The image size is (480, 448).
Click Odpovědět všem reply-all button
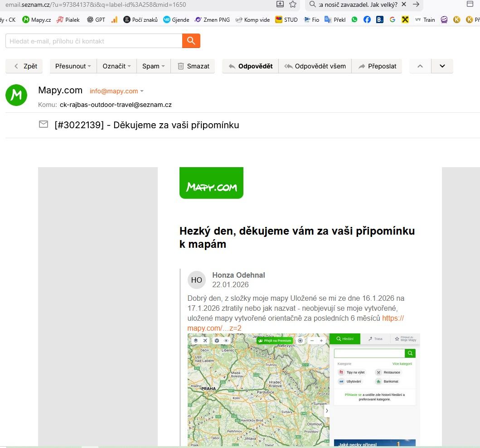315,66
